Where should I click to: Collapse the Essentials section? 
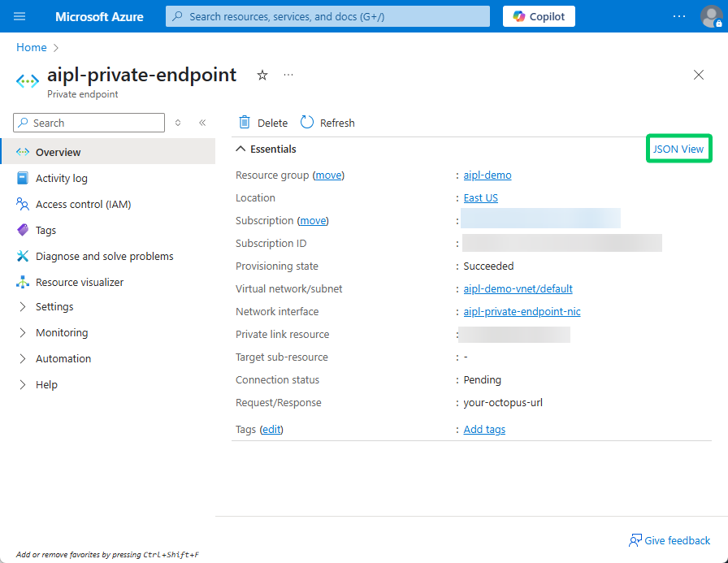pyautogui.click(x=266, y=149)
